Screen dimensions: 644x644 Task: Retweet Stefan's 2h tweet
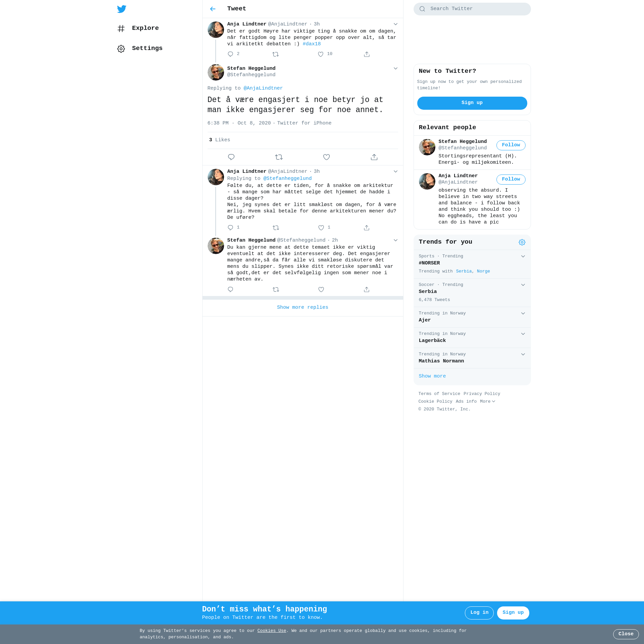tap(276, 289)
